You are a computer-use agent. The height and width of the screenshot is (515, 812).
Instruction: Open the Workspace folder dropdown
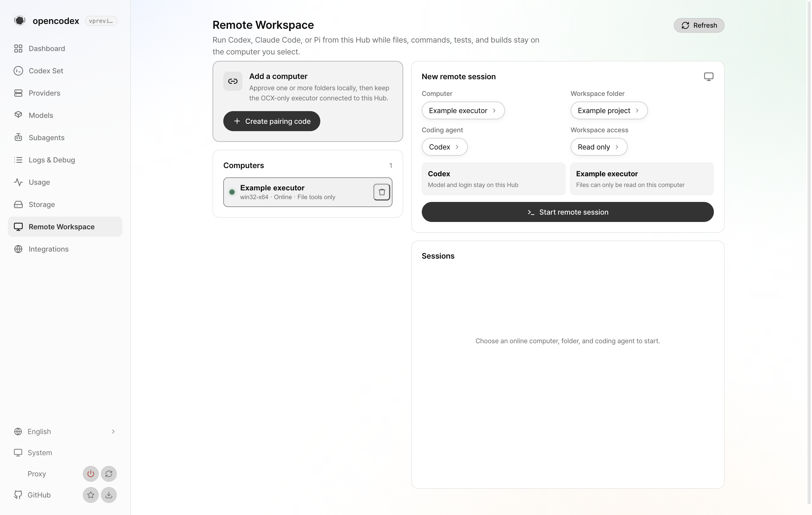[x=609, y=111]
